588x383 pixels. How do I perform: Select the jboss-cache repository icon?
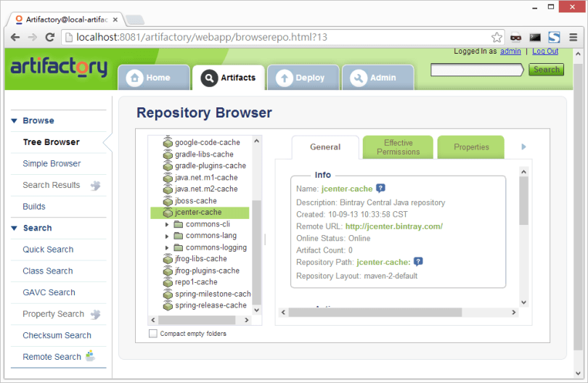tap(167, 201)
